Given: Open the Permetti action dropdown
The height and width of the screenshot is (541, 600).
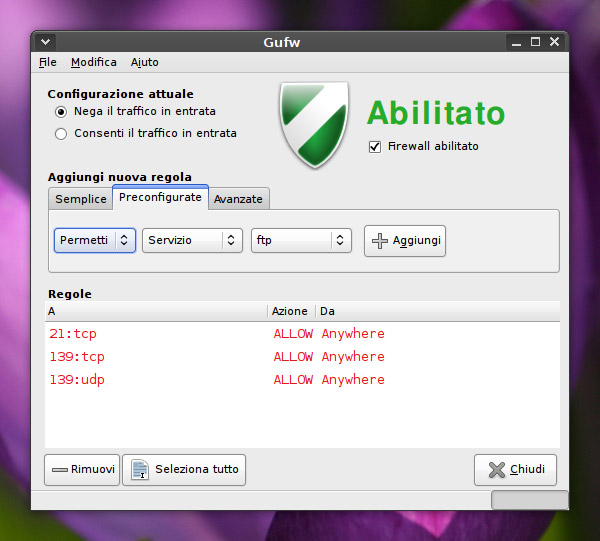Looking at the screenshot, I should point(95,240).
